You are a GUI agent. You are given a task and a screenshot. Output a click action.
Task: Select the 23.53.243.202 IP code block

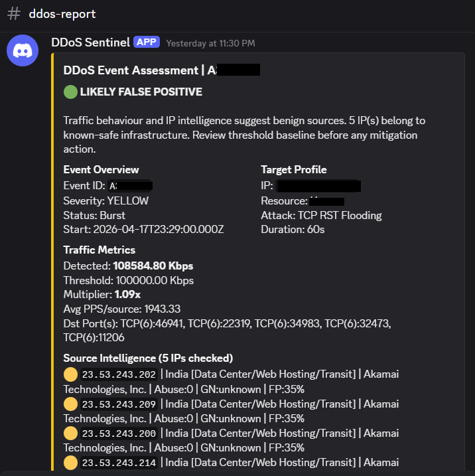(x=119, y=374)
